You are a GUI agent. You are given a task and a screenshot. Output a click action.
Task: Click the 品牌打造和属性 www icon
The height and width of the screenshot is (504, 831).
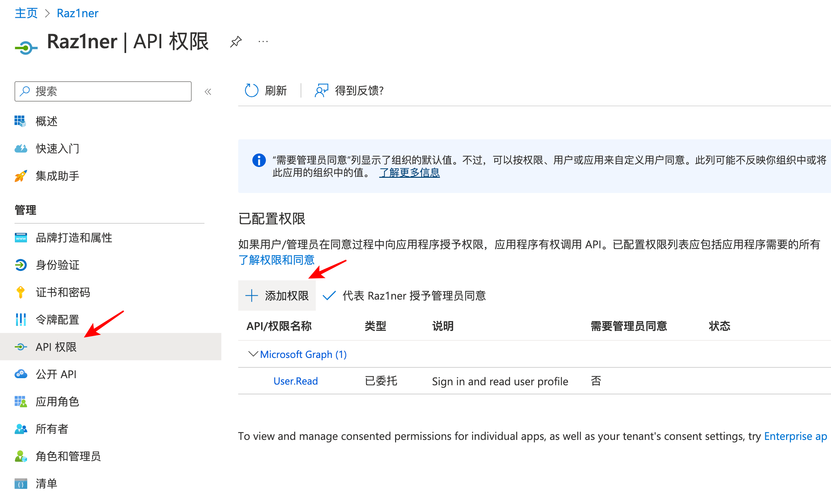21,237
